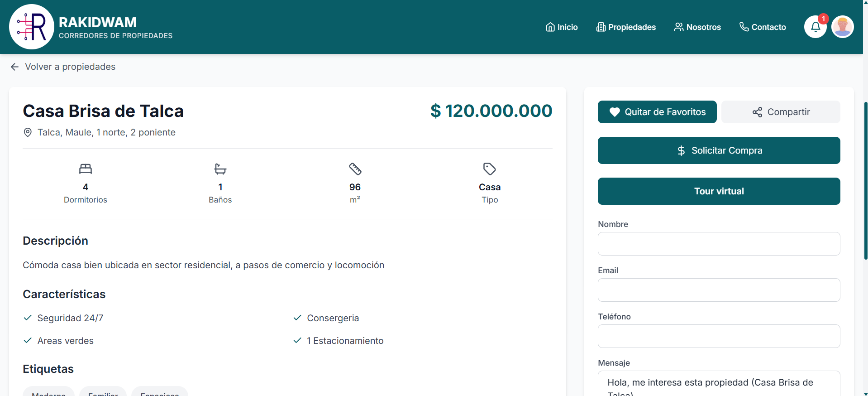This screenshot has width=868, height=396.
Task: Follow the Volver a propiedades link
Action: point(70,67)
